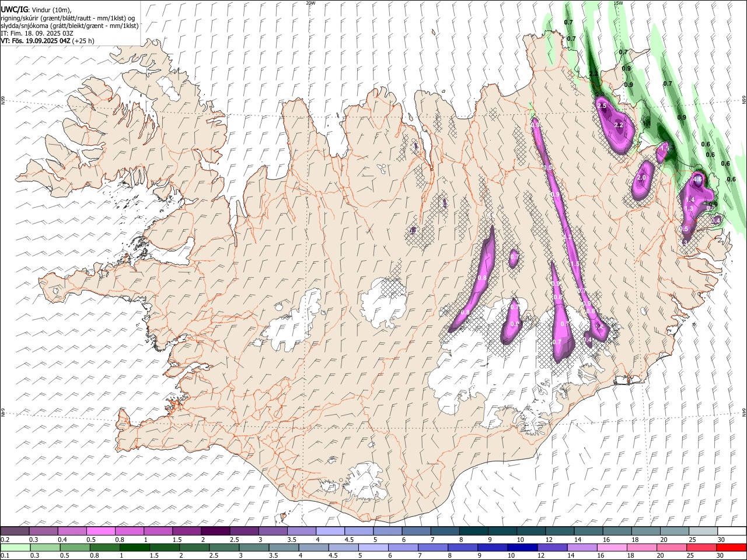Click the bright red 30 rain legend swatch
This screenshot has width=747, height=560.
click(732, 548)
